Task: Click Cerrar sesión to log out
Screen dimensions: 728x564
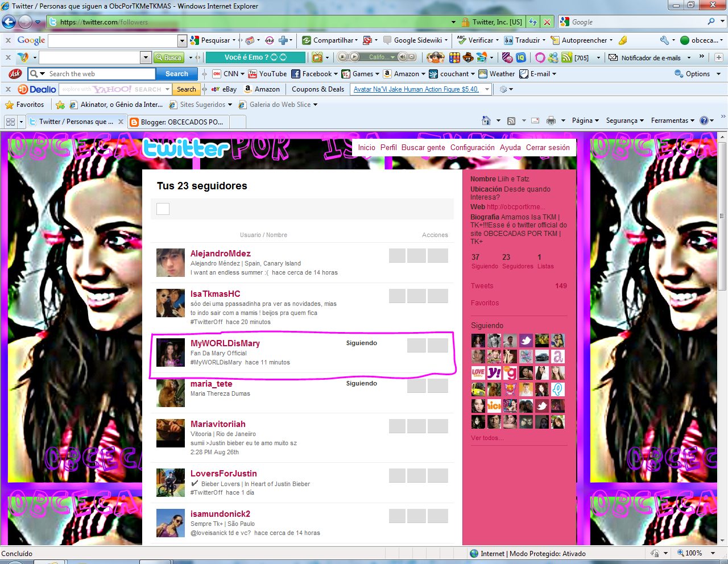Action: pyautogui.click(x=548, y=147)
